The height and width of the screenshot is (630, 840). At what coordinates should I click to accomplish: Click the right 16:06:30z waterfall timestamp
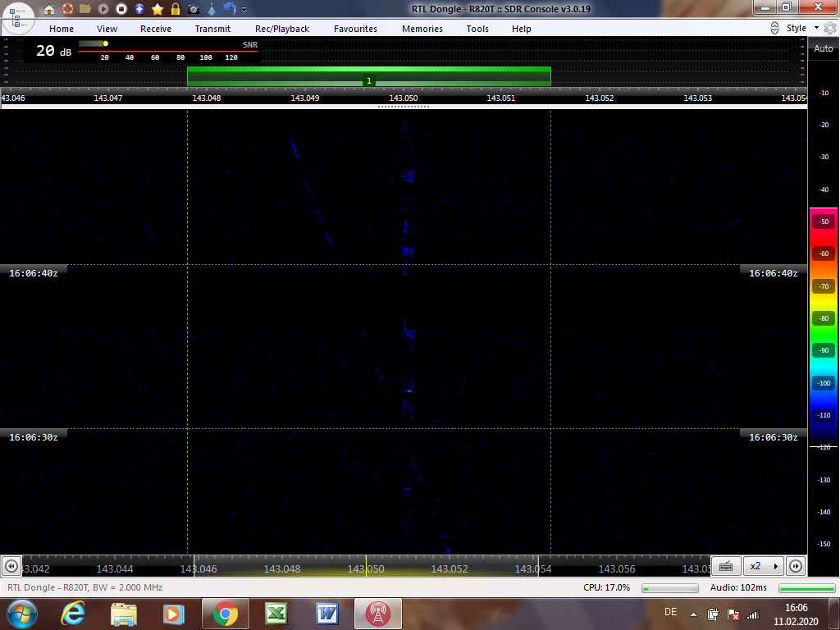pyautogui.click(x=773, y=437)
